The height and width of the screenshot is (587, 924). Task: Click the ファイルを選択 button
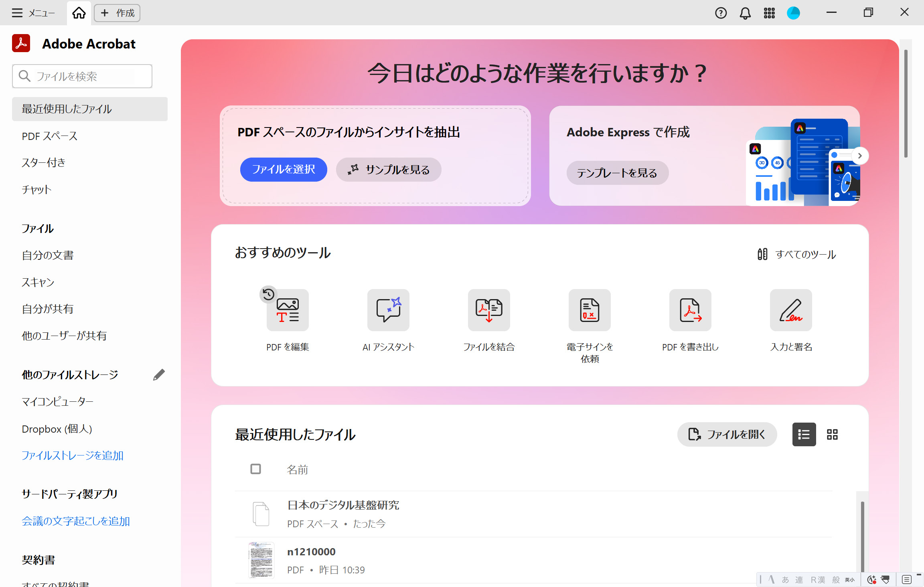click(x=284, y=169)
